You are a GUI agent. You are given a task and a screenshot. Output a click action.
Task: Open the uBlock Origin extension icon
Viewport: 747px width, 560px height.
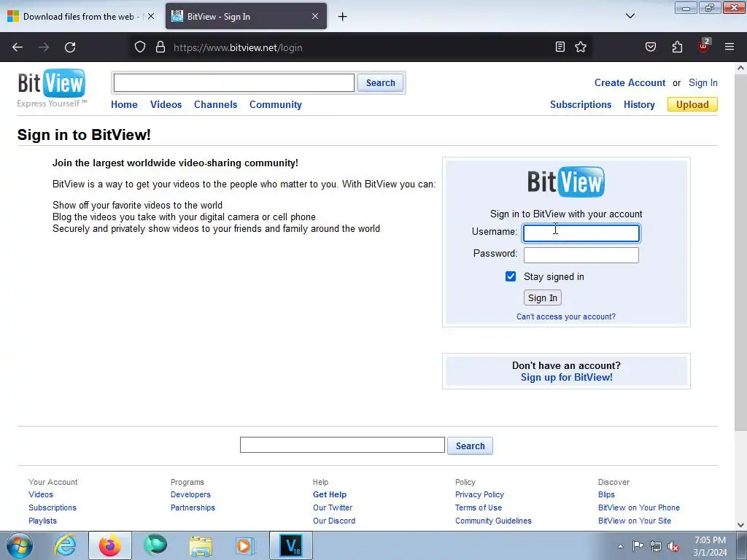click(704, 46)
